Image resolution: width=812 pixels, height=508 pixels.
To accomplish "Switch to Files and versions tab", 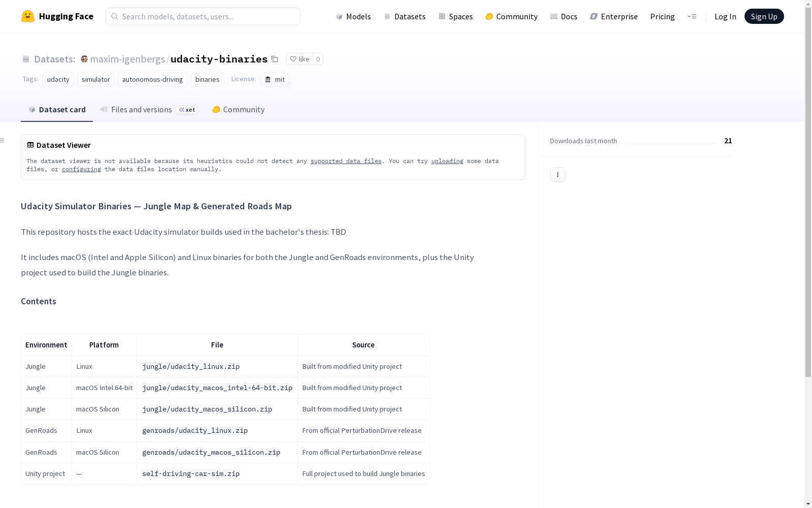I will click(x=149, y=110).
